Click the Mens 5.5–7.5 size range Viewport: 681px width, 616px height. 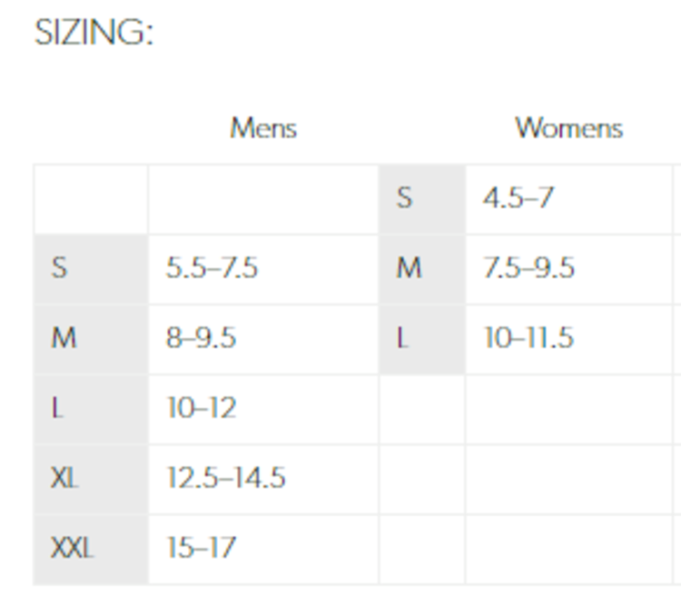[212, 268]
